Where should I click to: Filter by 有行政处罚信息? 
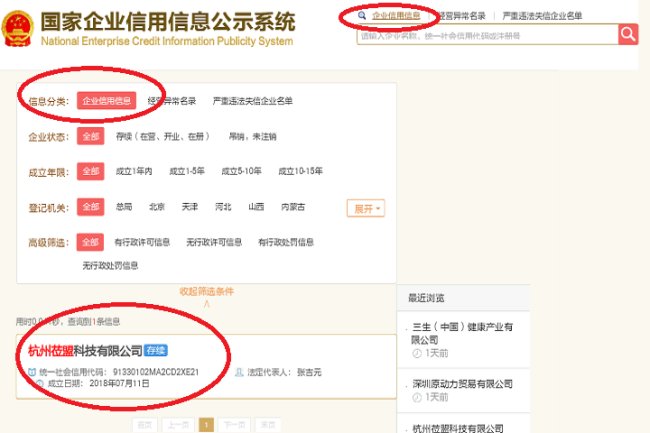click(x=286, y=242)
